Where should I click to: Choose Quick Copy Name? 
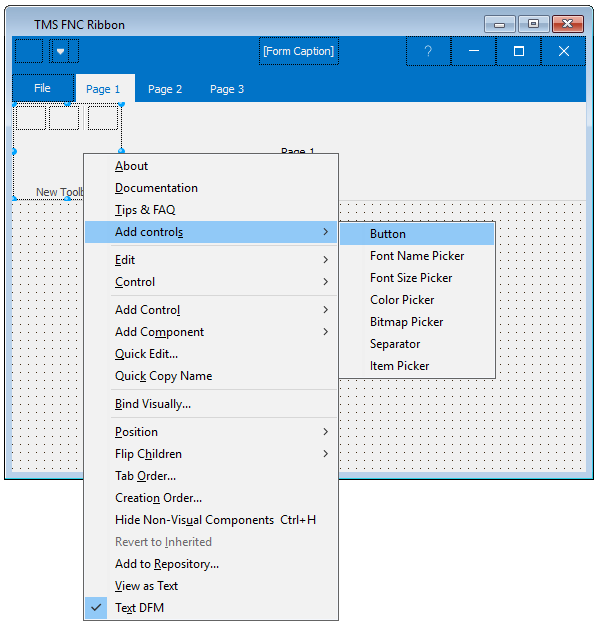tap(212, 376)
